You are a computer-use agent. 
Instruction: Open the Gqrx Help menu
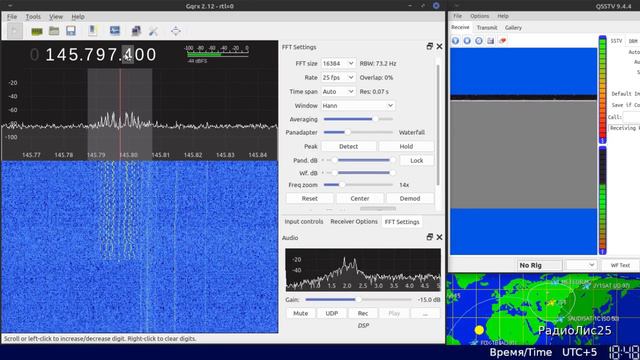tap(78, 17)
